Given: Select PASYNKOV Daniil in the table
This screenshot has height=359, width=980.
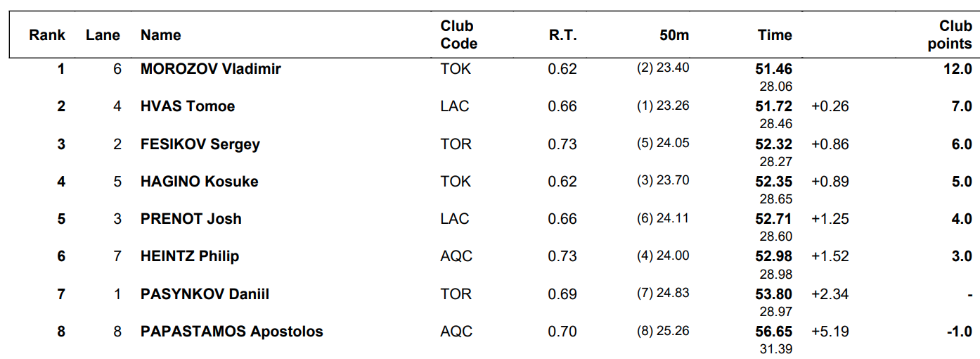Looking at the screenshot, I should point(205,294).
